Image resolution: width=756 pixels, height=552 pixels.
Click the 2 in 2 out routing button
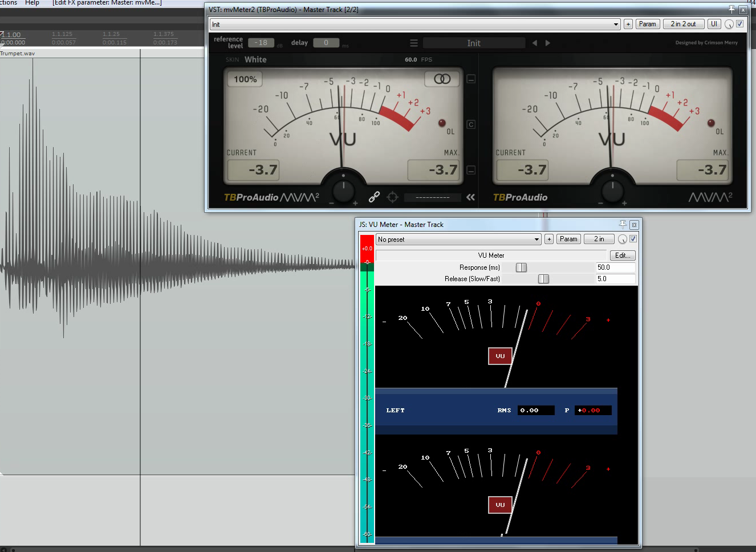[x=683, y=24]
